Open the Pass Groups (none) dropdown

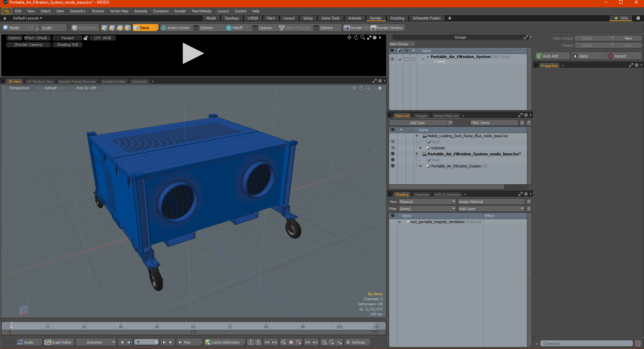point(595,38)
